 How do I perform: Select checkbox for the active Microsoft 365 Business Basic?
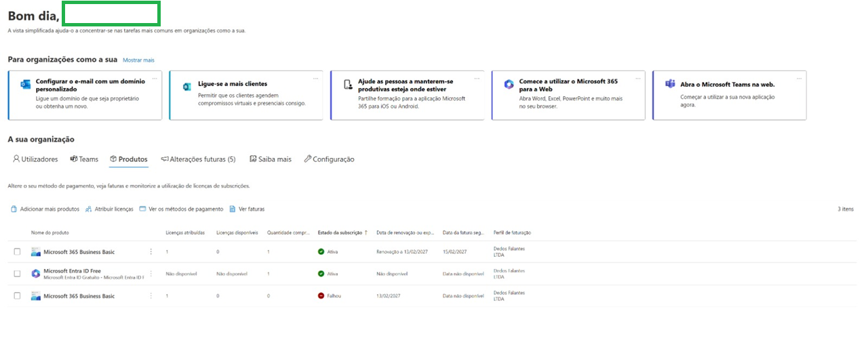tap(18, 252)
